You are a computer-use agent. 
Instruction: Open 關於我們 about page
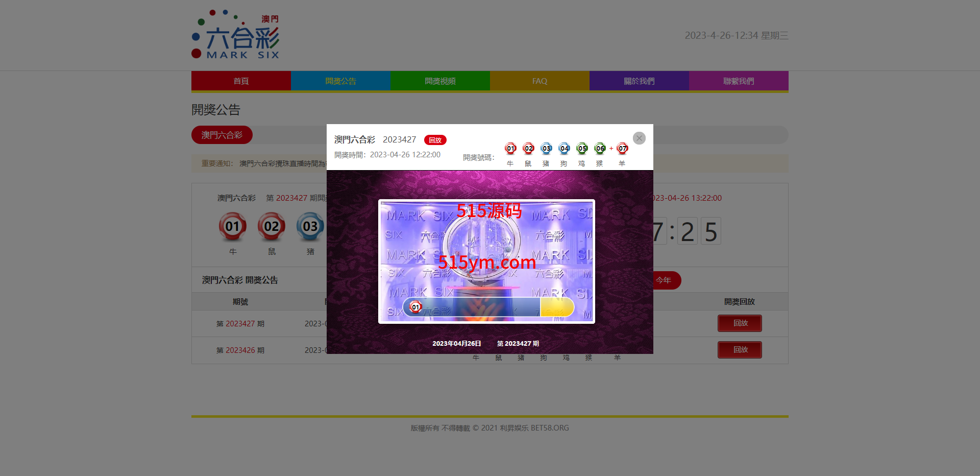[639, 81]
